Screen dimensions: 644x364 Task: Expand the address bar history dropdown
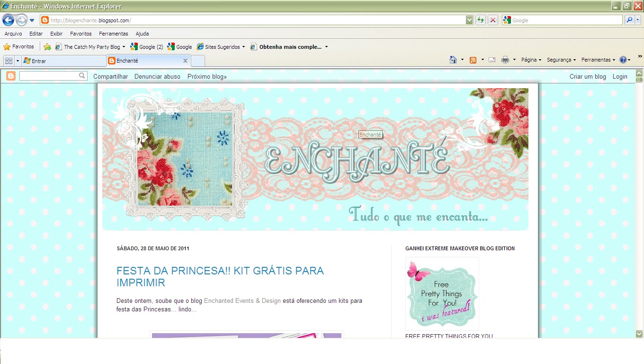tap(469, 20)
